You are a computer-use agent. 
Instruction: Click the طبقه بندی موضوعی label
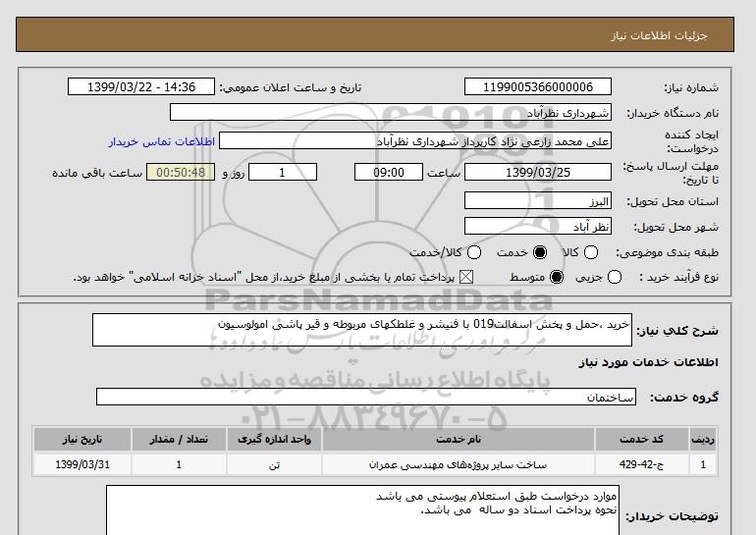pyautogui.click(x=667, y=252)
